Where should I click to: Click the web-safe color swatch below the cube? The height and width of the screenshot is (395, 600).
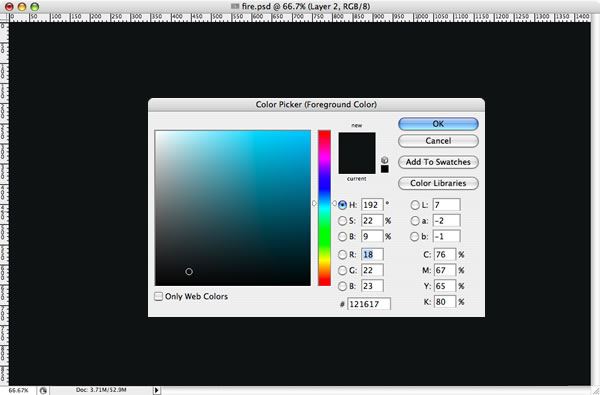tap(385, 169)
